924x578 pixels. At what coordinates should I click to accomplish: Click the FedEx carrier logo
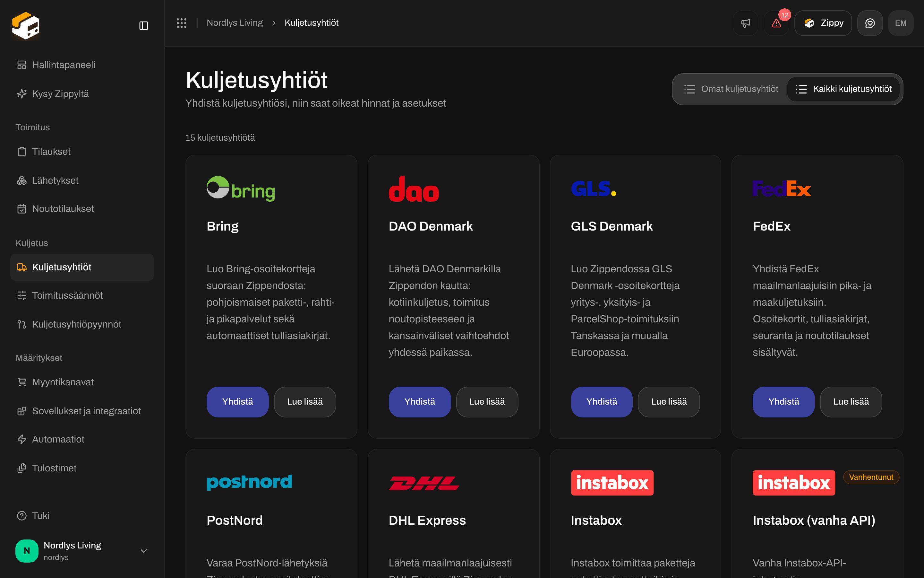[x=782, y=188]
